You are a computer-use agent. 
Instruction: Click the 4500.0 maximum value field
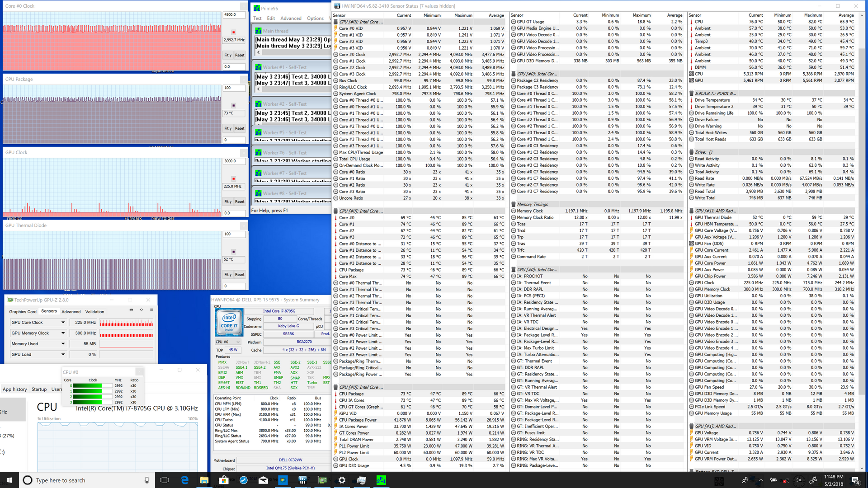click(234, 15)
